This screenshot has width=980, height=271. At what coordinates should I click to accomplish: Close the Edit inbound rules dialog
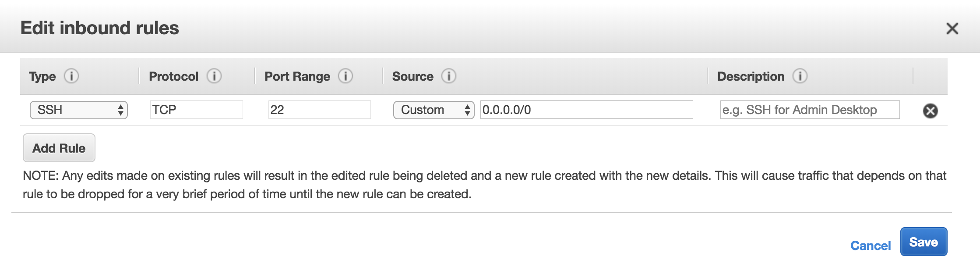(x=952, y=29)
